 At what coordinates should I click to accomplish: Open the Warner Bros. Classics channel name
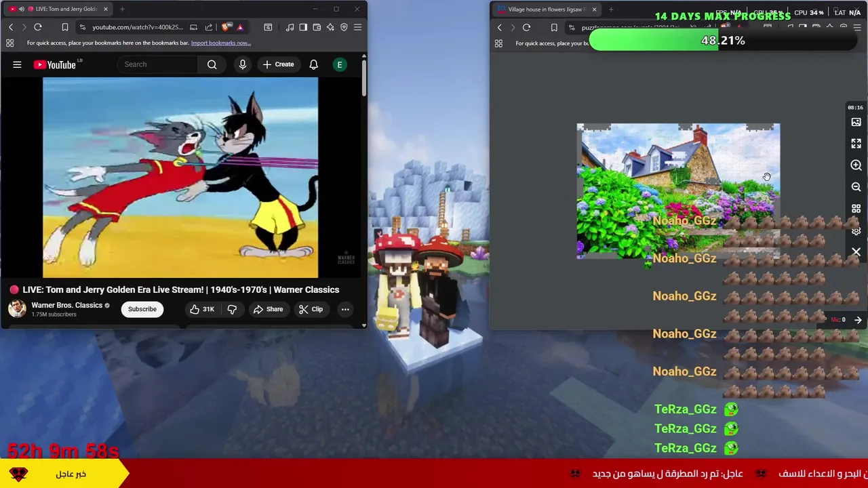click(x=66, y=305)
